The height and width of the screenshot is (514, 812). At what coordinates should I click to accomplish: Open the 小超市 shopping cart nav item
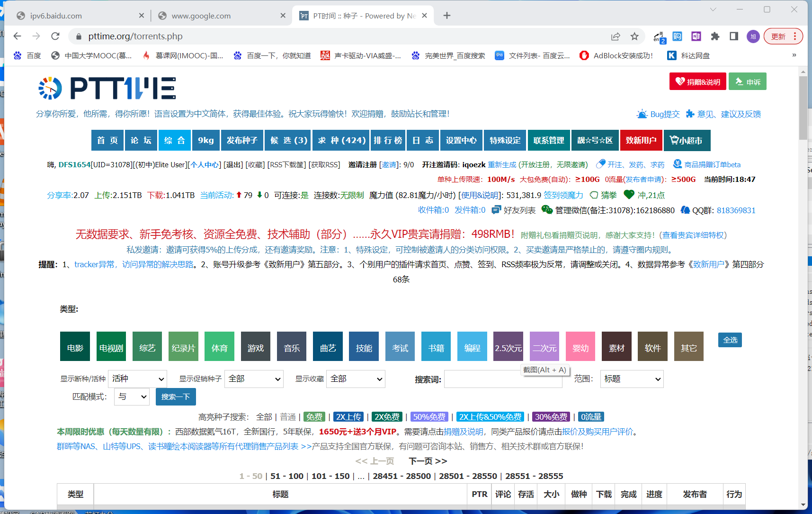click(686, 140)
